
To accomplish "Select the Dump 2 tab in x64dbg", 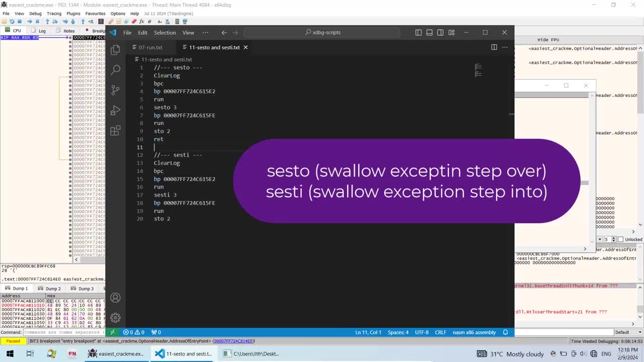I will [50, 289].
